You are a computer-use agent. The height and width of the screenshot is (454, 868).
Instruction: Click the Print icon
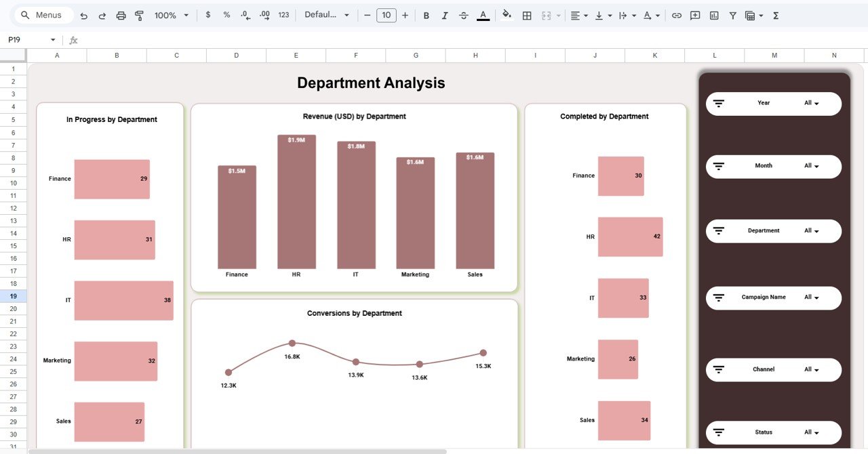pyautogui.click(x=121, y=14)
